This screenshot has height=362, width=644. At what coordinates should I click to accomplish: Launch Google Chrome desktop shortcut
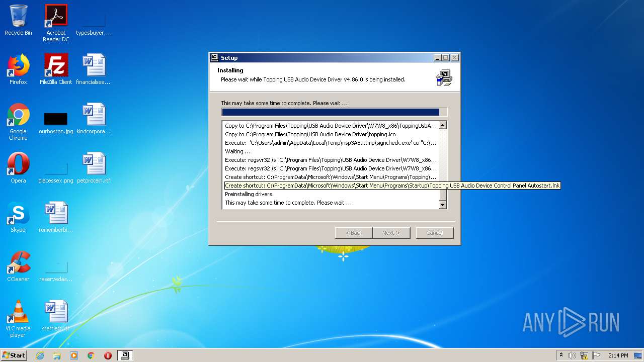coord(18,122)
